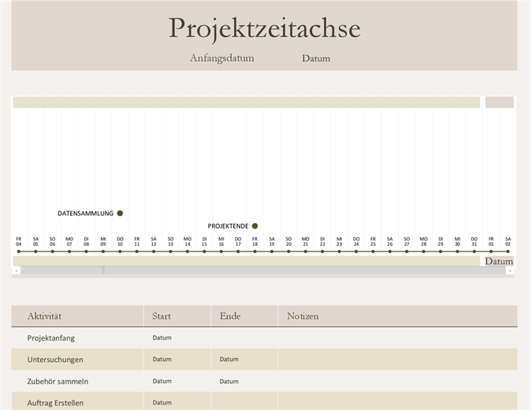
Task: Click the DO 31 axis label
Action: [x=474, y=241]
